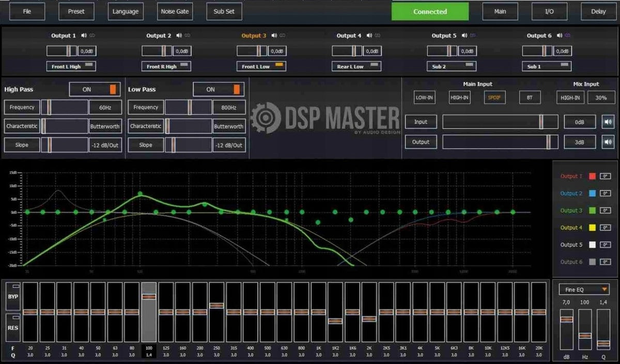Open the File menu

coord(27,11)
